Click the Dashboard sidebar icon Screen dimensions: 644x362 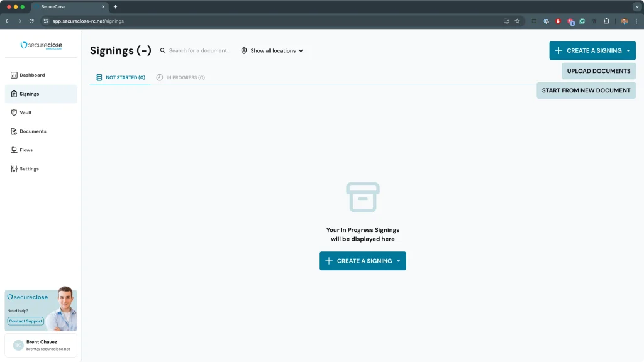(x=14, y=75)
